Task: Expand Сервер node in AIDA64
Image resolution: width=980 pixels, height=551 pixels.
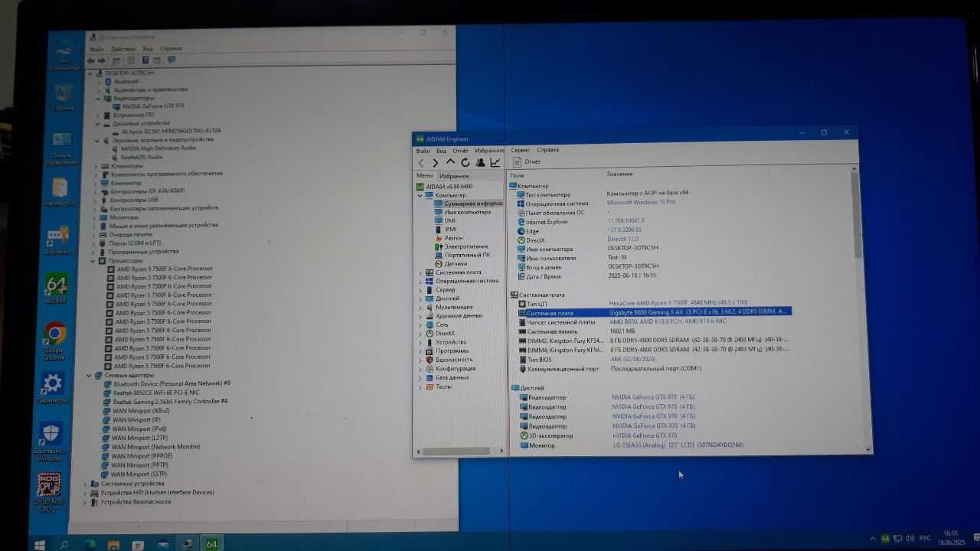Action: [420, 290]
